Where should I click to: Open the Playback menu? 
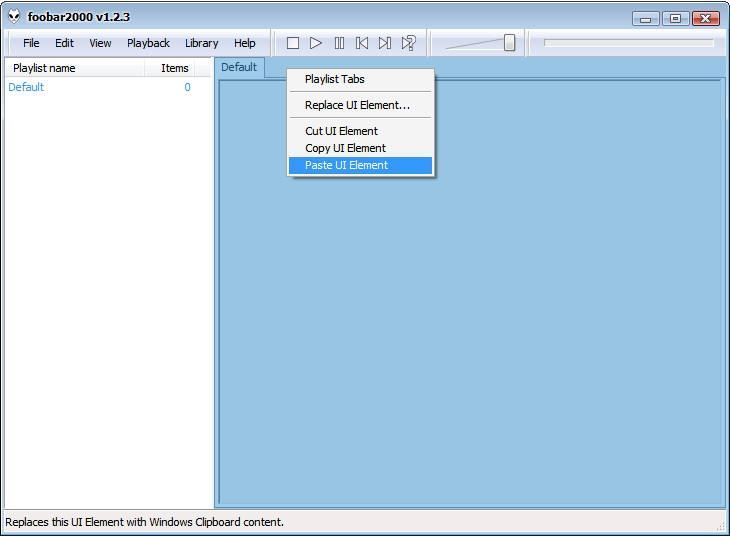point(148,43)
